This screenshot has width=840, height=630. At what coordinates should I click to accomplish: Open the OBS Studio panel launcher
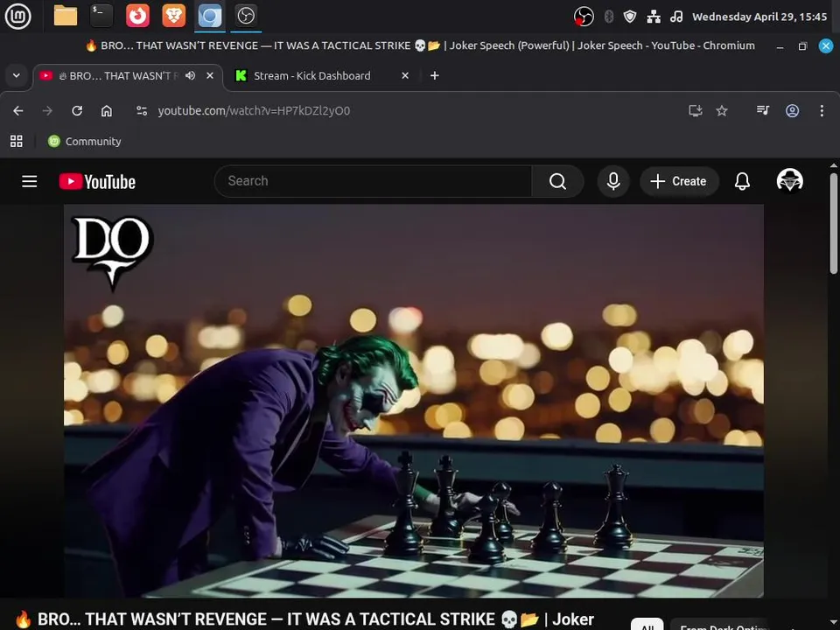[246, 16]
